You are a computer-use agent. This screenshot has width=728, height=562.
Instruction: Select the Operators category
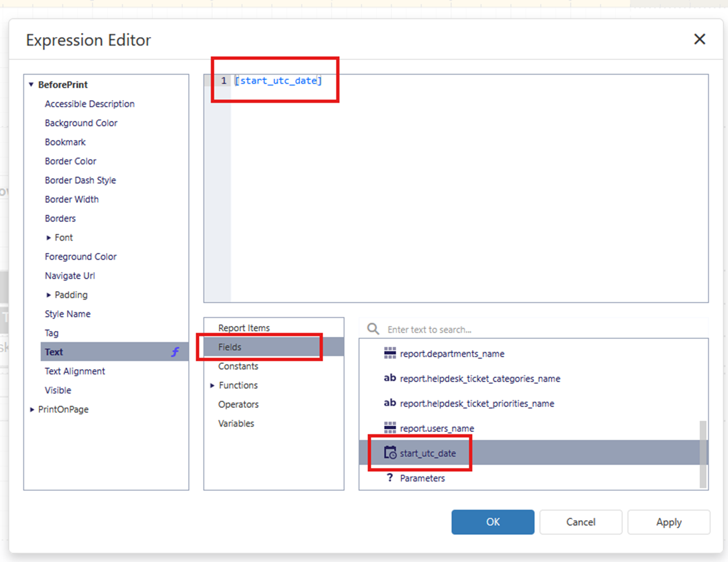tap(238, 404)
